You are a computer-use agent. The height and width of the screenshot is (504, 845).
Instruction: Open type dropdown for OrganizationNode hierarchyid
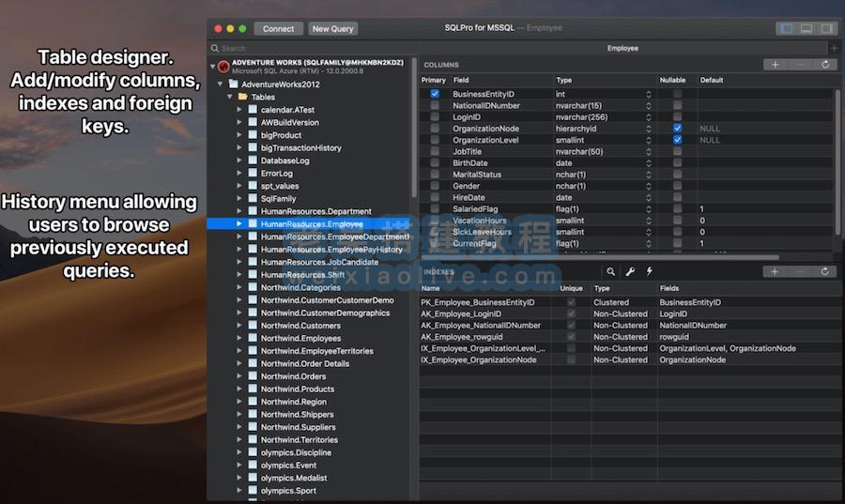pos(648,129)
